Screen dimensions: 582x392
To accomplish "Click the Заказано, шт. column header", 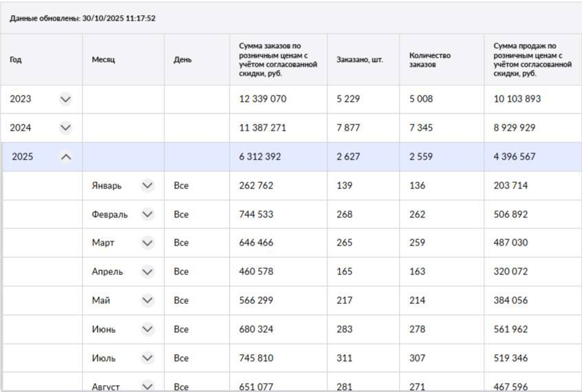I will pos(360,60).
